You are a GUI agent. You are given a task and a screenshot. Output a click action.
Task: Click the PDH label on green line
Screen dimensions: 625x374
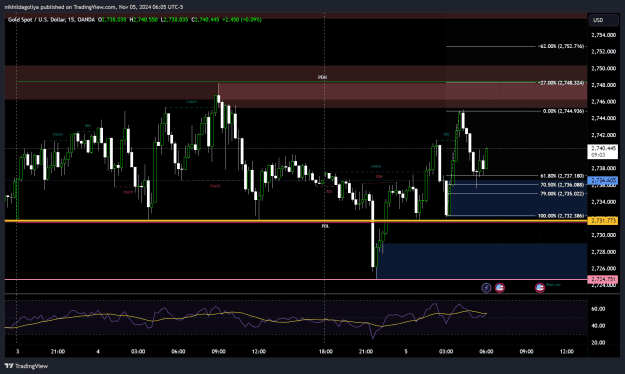pyautogui.click(x=322, y=77)
